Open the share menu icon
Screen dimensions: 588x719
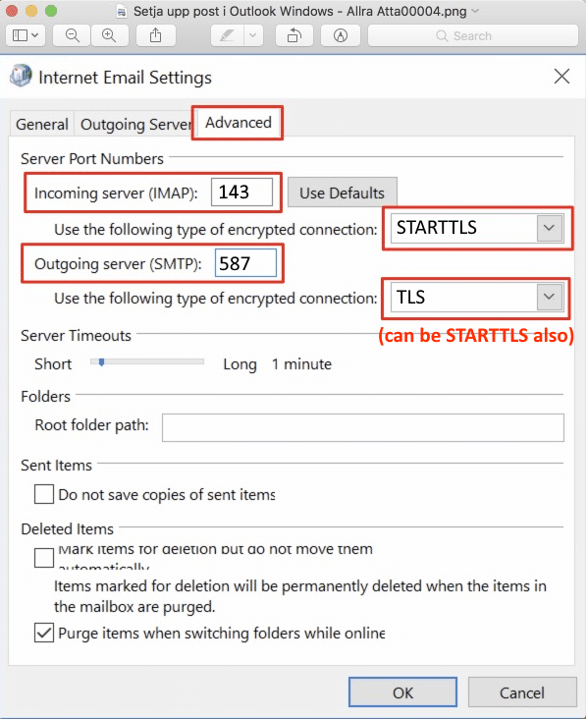pyautogui.click(x=156, y=35)
